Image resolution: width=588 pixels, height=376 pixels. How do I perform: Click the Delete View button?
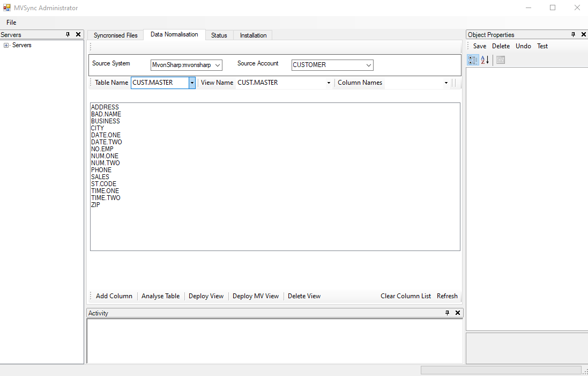pyautogui.click(x=304, y=296)
